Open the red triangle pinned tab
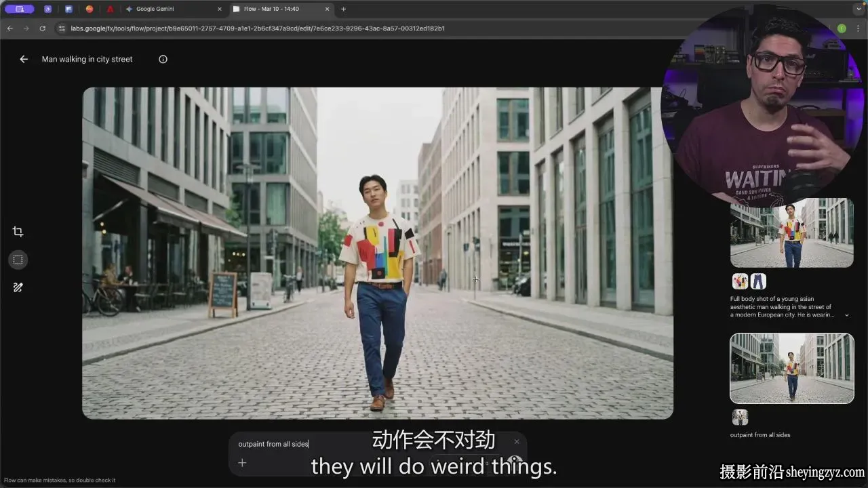868x488 pixels. (110, 9)
